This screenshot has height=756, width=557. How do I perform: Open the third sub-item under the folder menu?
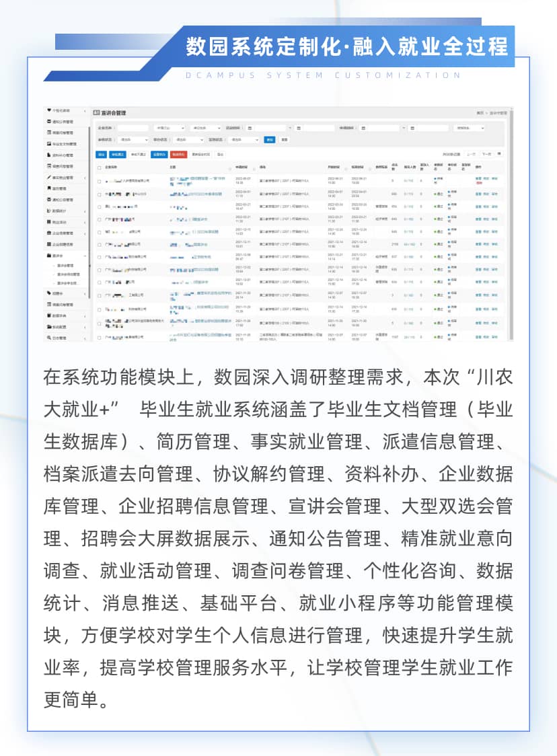pyautogui.click(x=67, y=283)
